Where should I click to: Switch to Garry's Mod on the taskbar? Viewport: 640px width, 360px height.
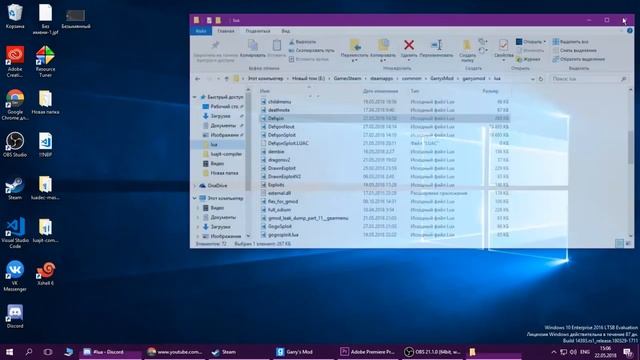(x=303, y=352)
